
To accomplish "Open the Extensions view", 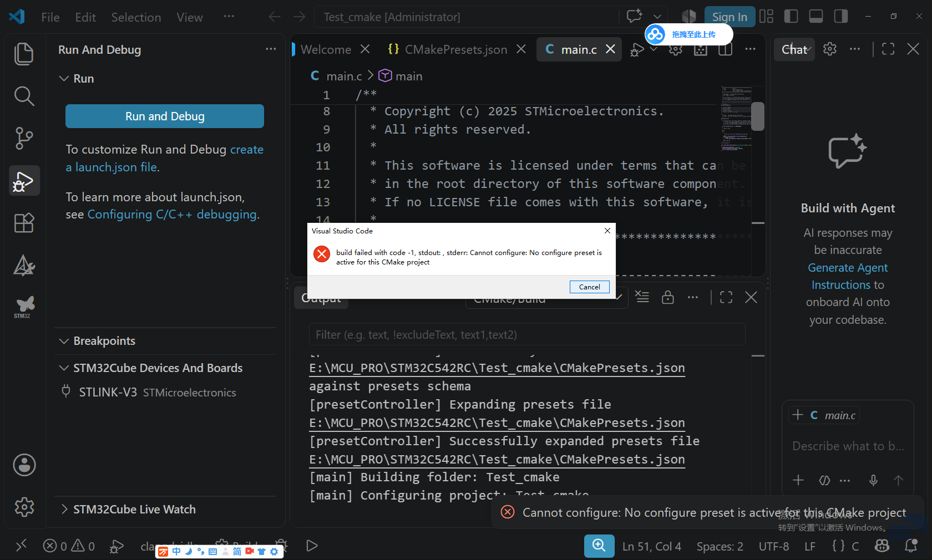I will (x=24, y=223).
